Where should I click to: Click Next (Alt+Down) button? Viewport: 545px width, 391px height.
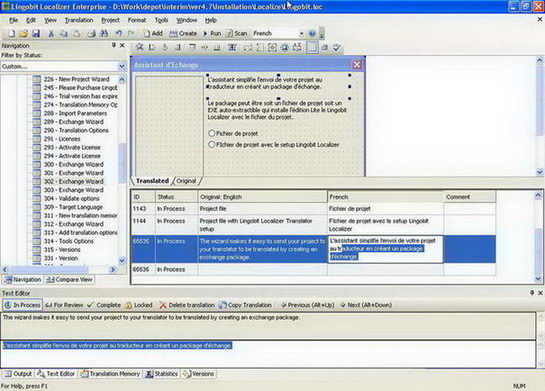[366, 305]
